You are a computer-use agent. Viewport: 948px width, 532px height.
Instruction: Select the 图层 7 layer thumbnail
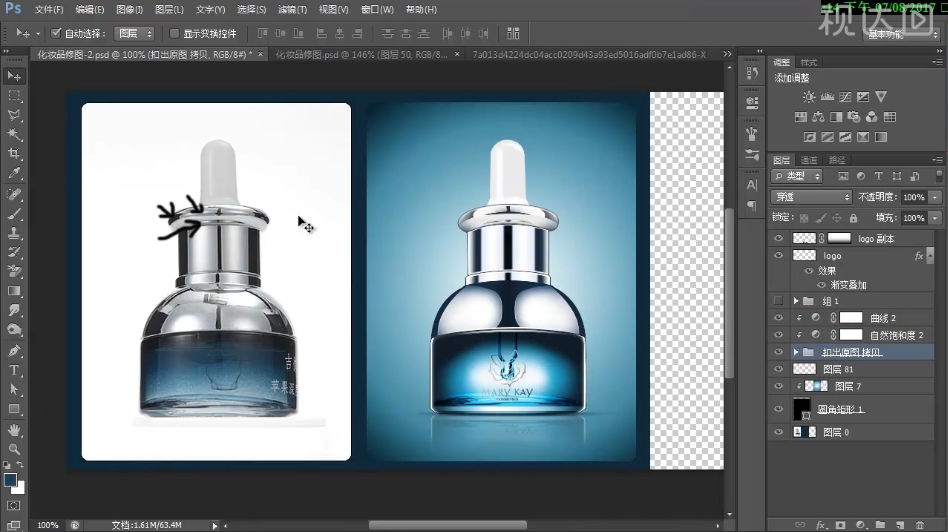(x=816, y=386)
